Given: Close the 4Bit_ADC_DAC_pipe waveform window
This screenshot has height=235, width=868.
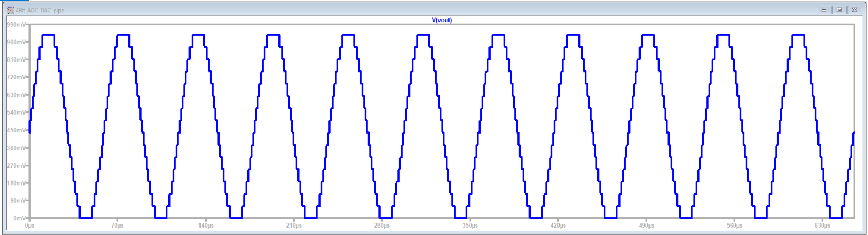Looking at the screenshot, I should [x=854, y=10].
